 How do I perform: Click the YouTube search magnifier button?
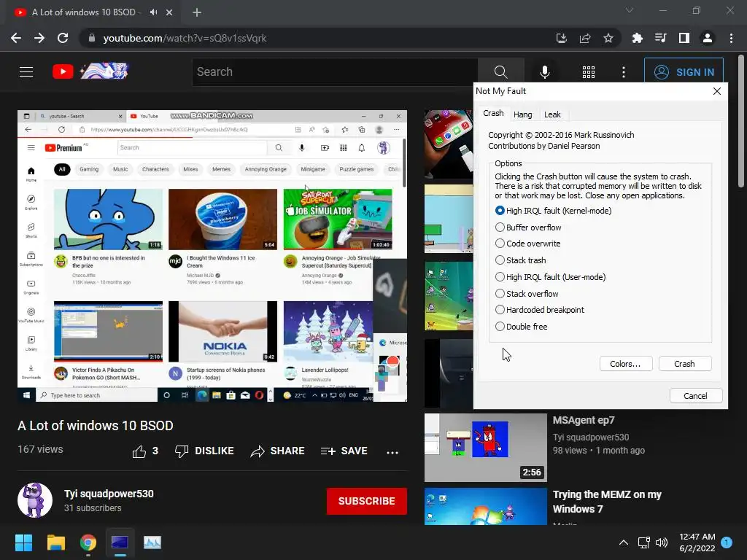[x=500, y=72]
